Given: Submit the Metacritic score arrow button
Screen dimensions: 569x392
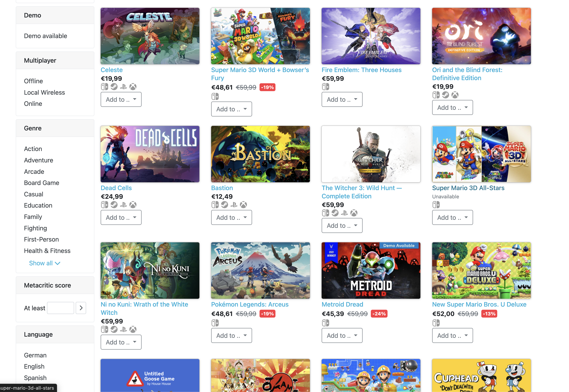Looking at the screenshot, I should tap(81, 308).
